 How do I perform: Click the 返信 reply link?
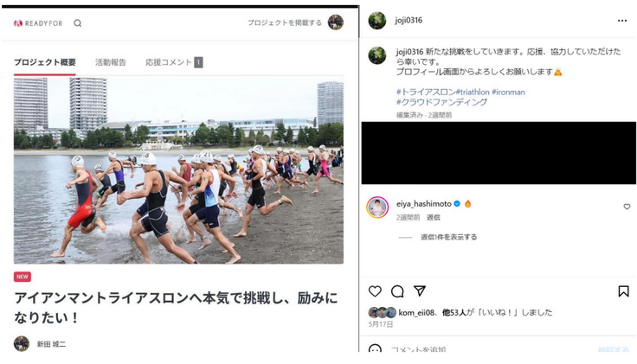[433, 218]
